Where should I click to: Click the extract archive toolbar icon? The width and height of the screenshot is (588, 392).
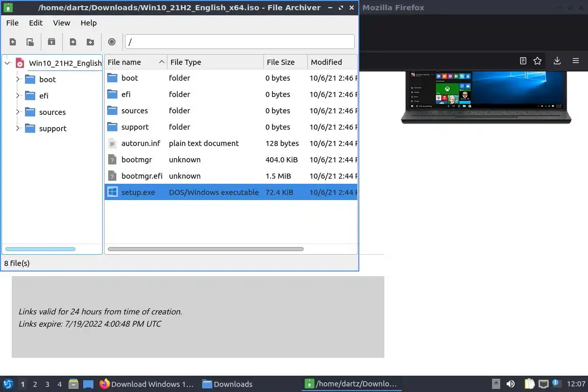click(52, 42)
